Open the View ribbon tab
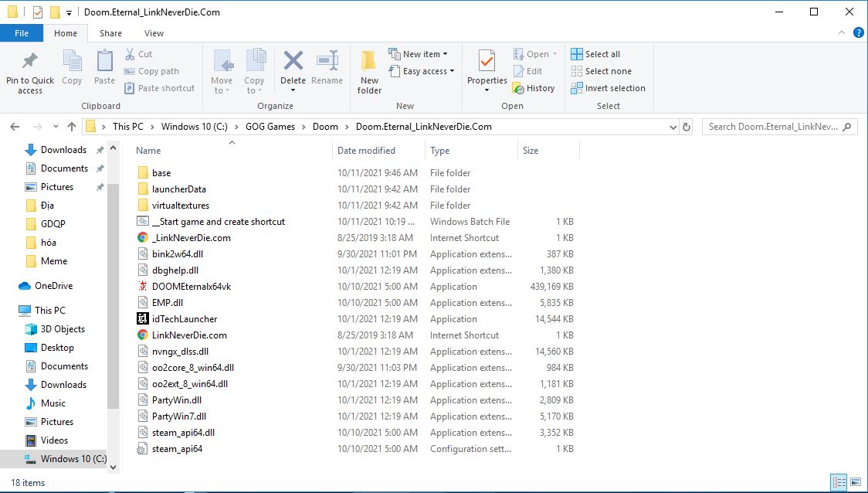The height and width of the screenshot is (493, 868). point(154,33)
